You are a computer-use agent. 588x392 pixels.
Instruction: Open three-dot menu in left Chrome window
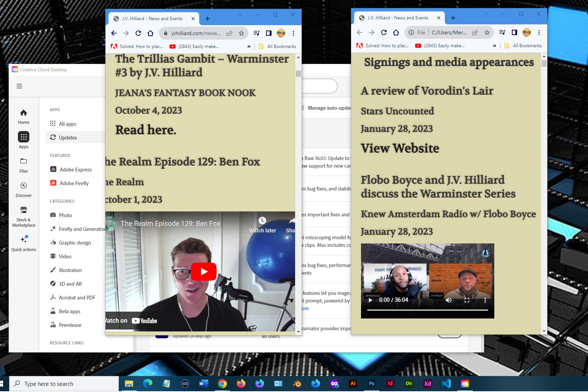pos(293,33)
